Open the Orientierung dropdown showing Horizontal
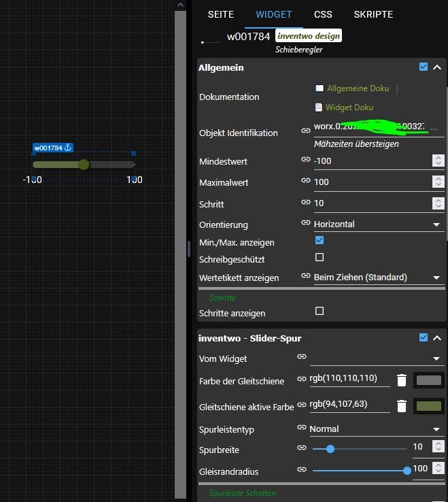This screenshot has width=448, height=502. point(379,224)
